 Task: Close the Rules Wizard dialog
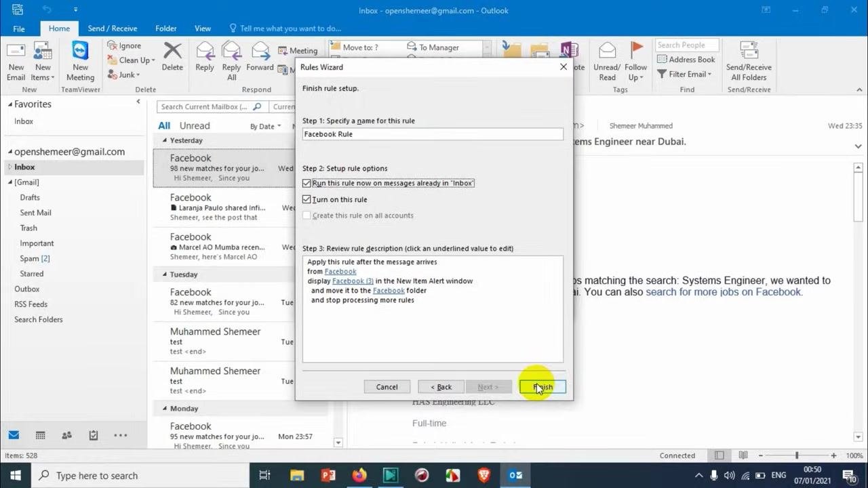563,67
